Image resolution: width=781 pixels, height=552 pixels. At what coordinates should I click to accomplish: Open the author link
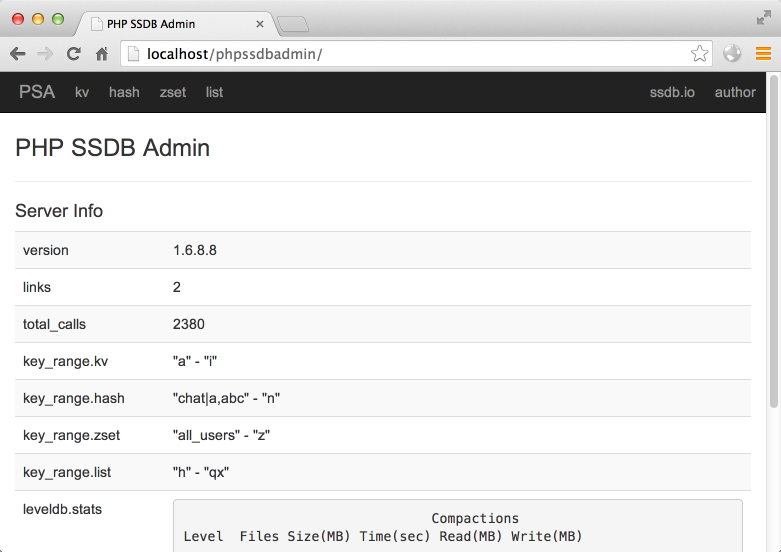pyautogui.click(x=735, y=92)
